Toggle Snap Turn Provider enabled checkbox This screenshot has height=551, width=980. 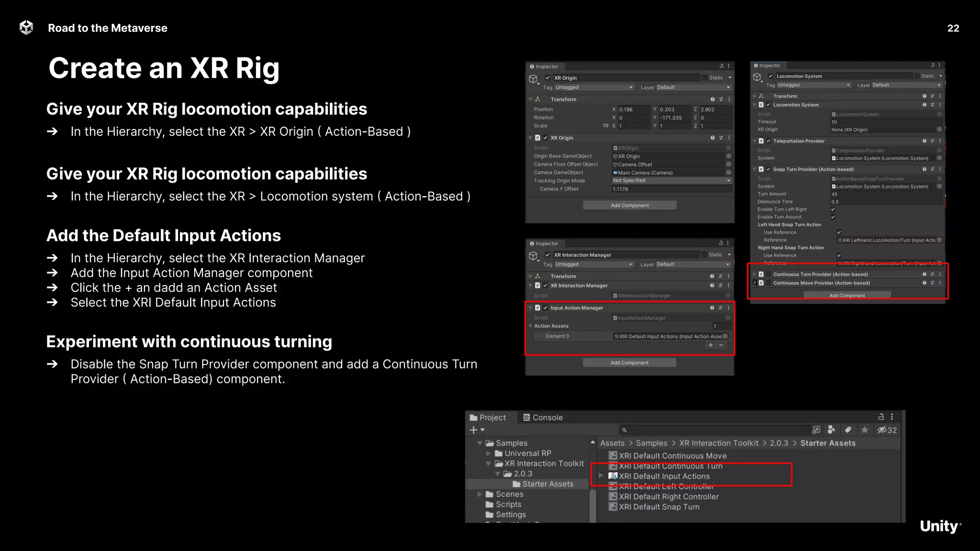point(768,169)
